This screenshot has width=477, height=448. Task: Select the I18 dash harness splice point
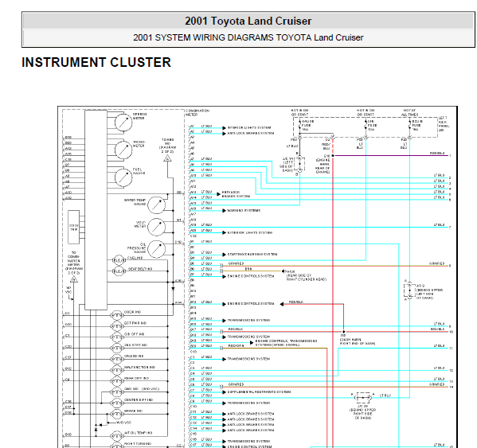point(343,332)
